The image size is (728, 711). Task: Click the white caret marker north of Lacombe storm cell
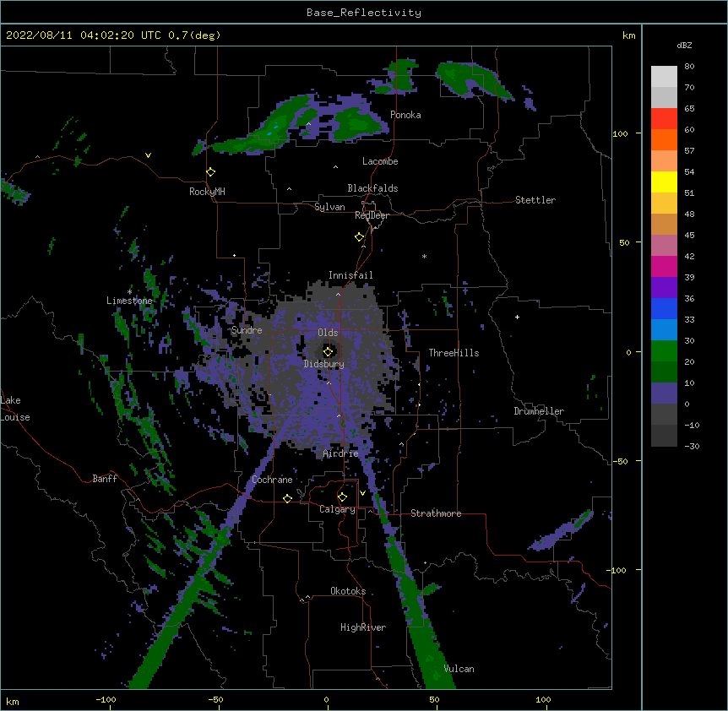309,124
